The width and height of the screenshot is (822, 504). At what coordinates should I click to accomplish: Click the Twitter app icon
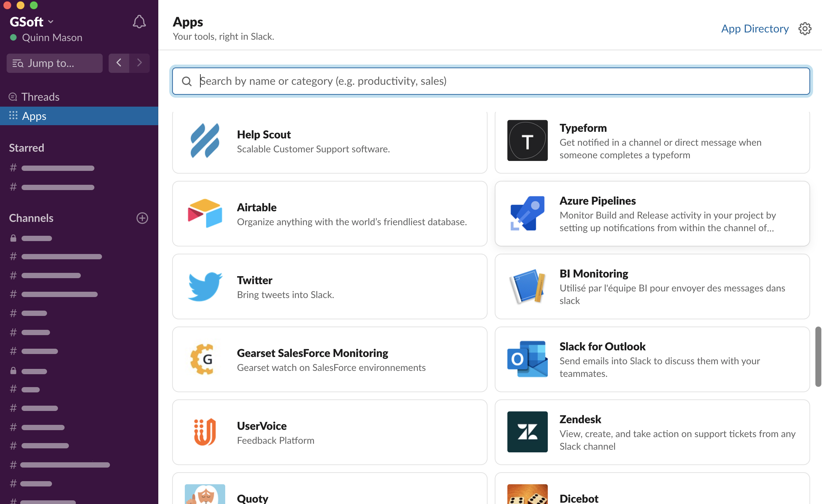(x=205, y=286)
